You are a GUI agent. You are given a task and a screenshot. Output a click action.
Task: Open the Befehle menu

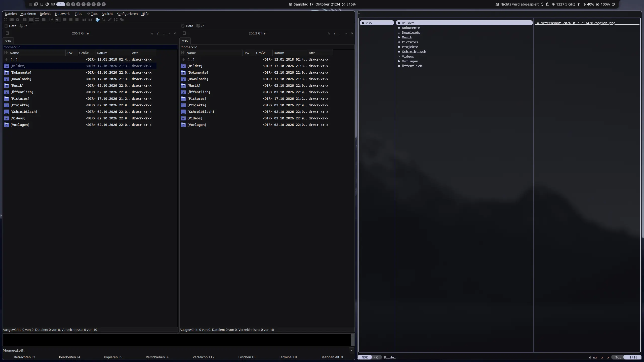pos(46,14)
